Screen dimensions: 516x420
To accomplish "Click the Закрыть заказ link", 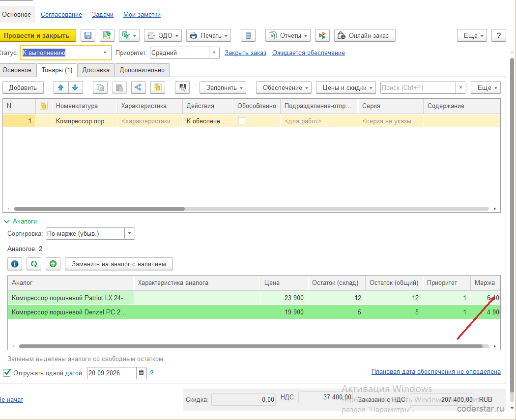I will (246, 53).
